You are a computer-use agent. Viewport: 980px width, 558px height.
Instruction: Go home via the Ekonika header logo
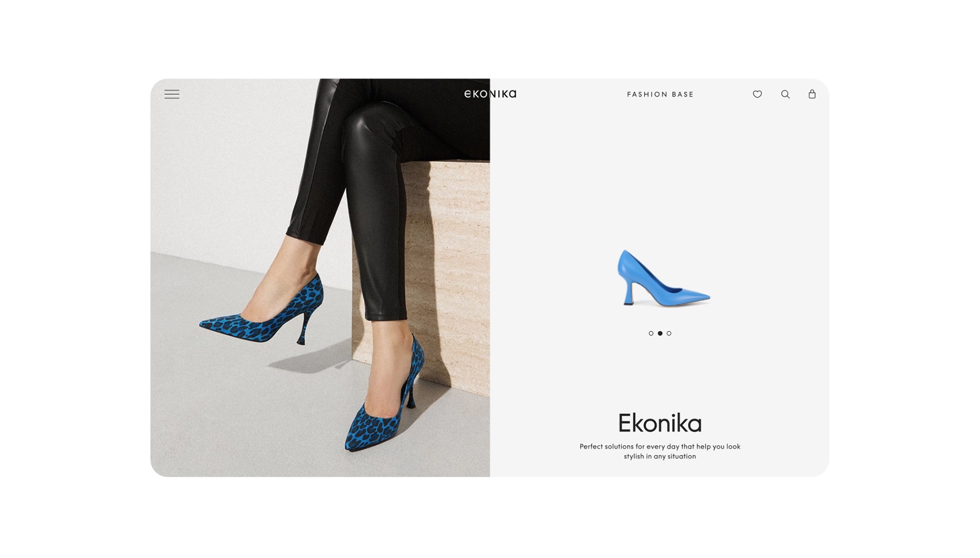(490, 94)
